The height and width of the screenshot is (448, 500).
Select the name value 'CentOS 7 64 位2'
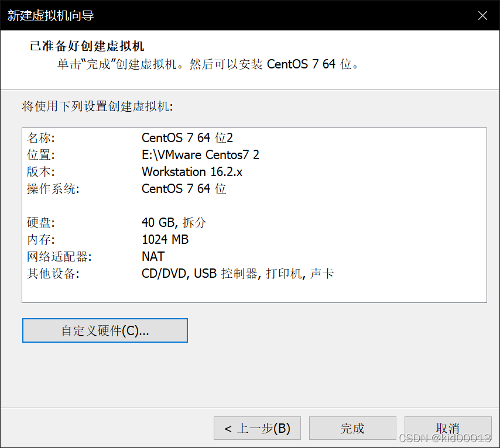[187, 138]
